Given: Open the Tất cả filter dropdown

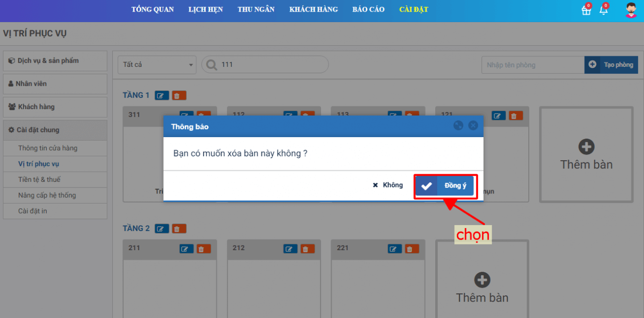Looking at the screenshot, I should tap(157, 65).
